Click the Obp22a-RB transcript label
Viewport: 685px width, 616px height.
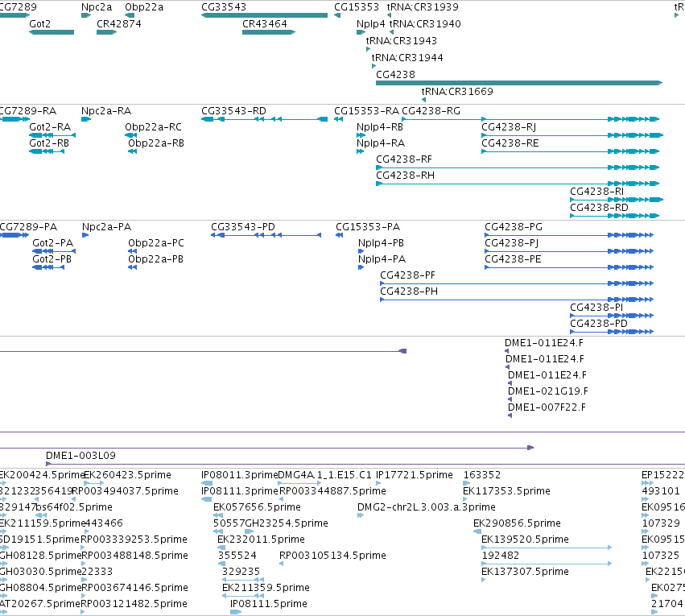(x=156, y=143)
